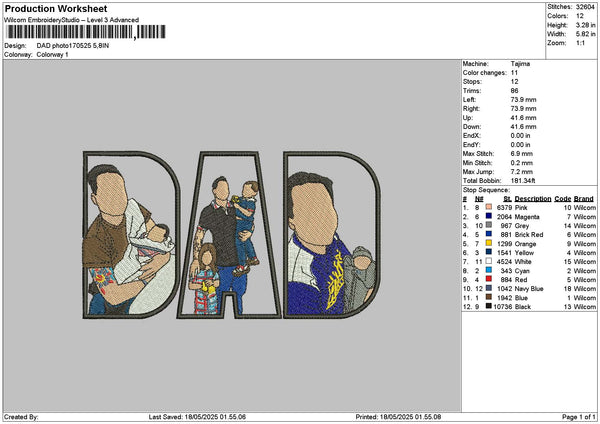Screen dimensions: 600x424
Task: Click the 'Navy Blue' description text
Action: click(529, 289)
